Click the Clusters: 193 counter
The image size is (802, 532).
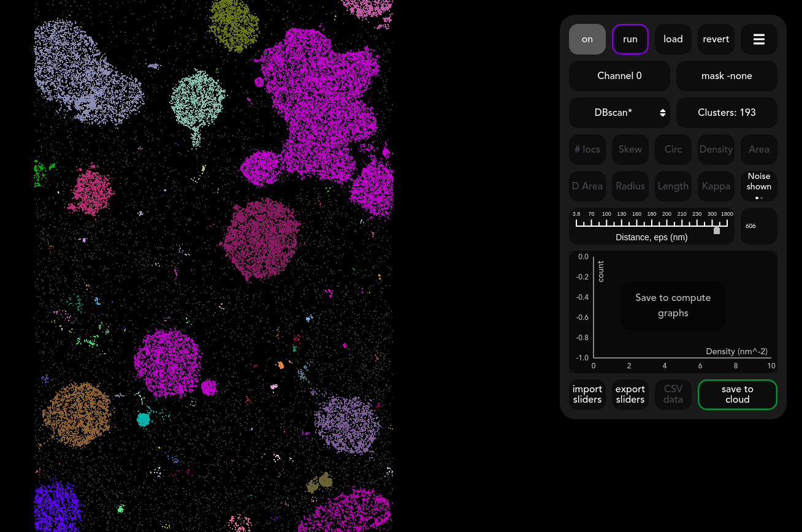[727, 113]
